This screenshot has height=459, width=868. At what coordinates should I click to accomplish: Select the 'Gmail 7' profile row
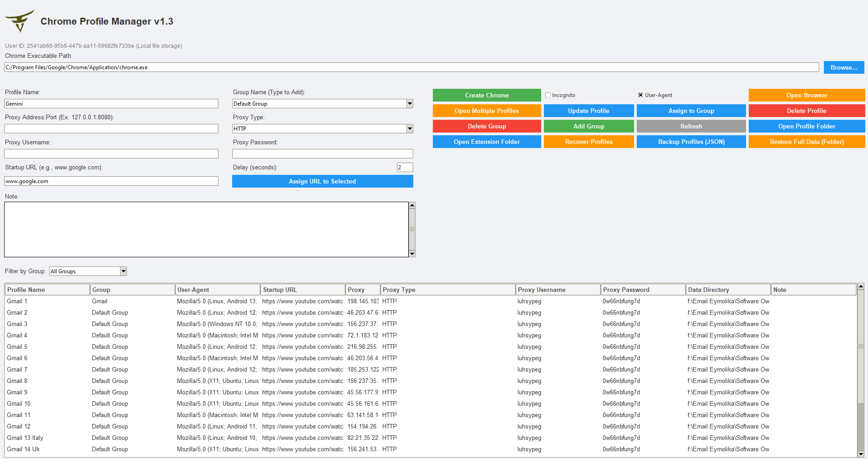pyautogui.click(x=431, y=370)
